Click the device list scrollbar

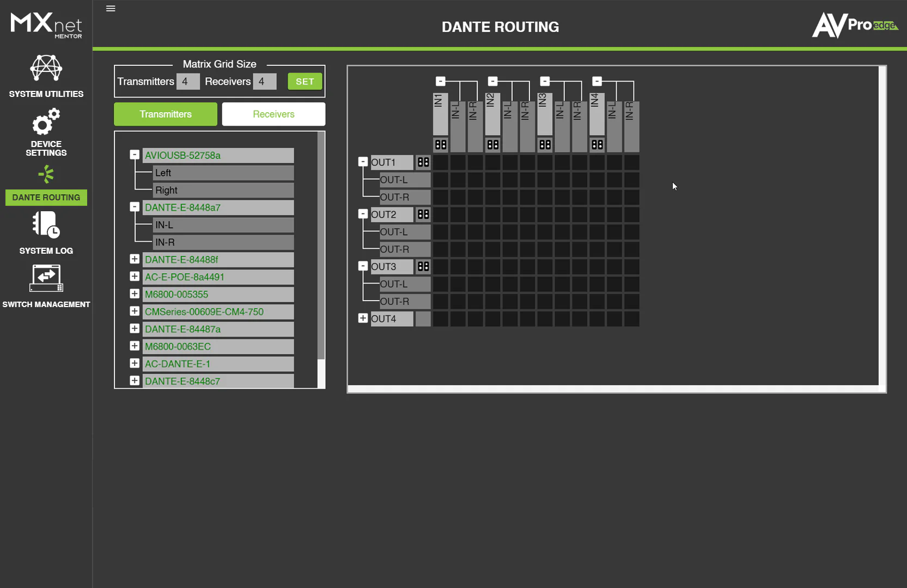(321, 246)
